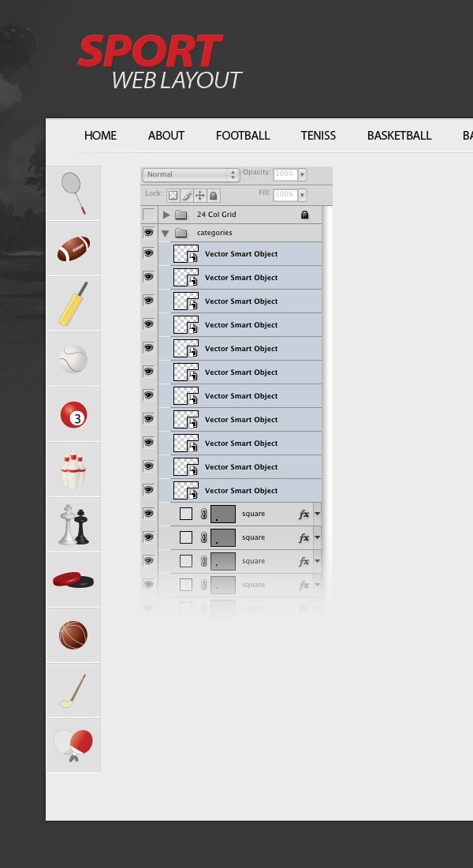Click the 24 Col Grid folder icon
This screenshot has height=868, width=473.
click(181, 215)
